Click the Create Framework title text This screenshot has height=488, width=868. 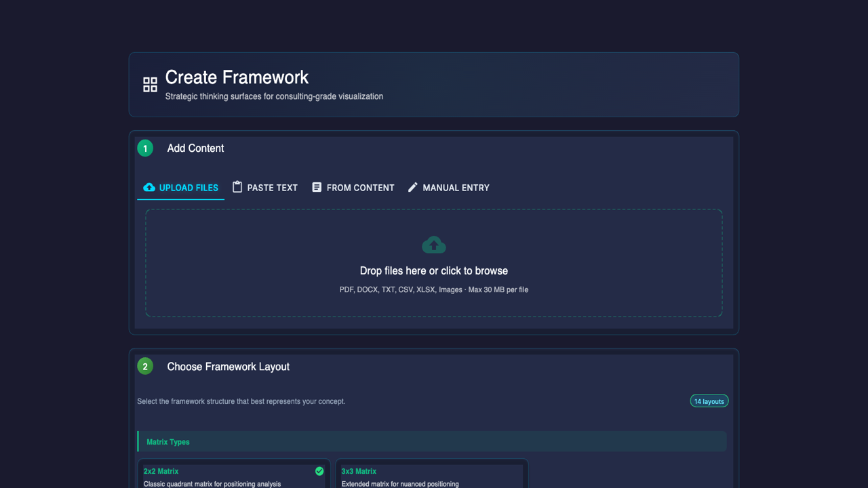coord(237,77)
